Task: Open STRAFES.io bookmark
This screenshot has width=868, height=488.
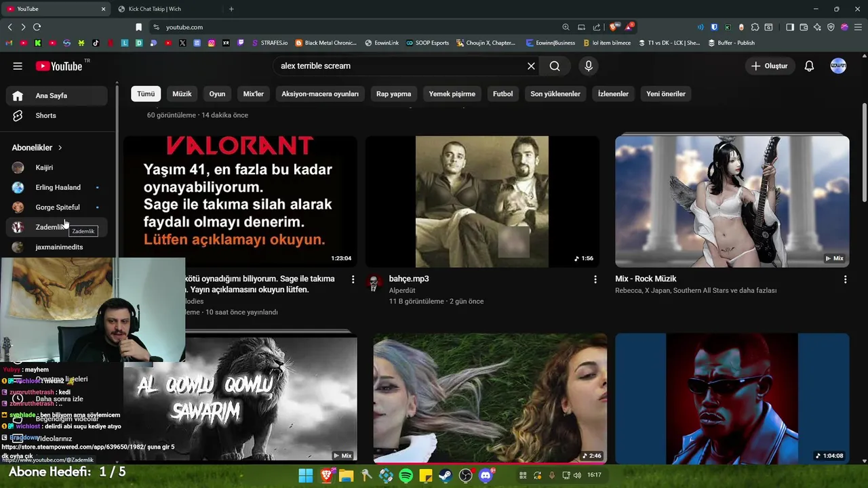Action: [x=269, y=43]
